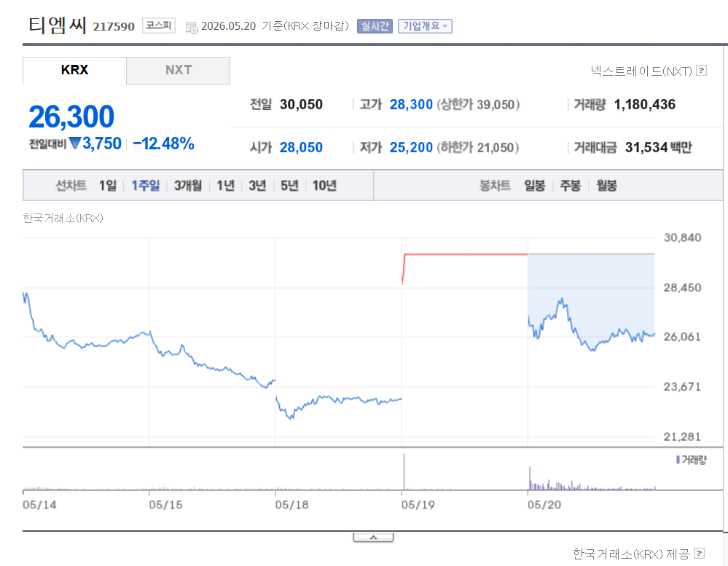Viewport: 728px width, 566px height.
Task: Select the 3개월 line chart period
Action: (188, 186)
